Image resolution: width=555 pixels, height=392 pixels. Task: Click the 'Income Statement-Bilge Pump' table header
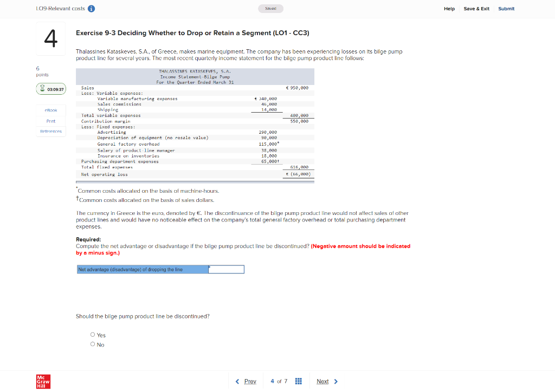click(x=195, y=77)
